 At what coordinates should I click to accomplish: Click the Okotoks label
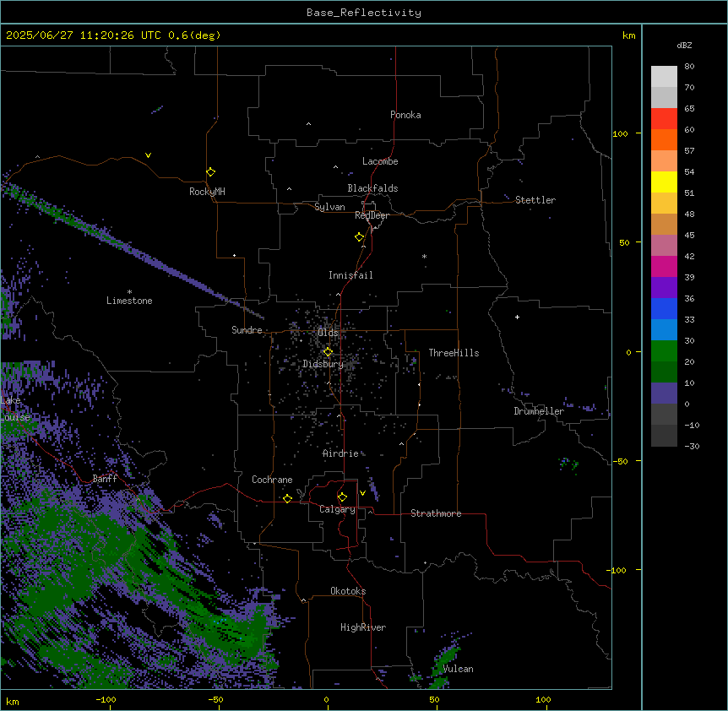pyautogui.click(x=348, y=591)
